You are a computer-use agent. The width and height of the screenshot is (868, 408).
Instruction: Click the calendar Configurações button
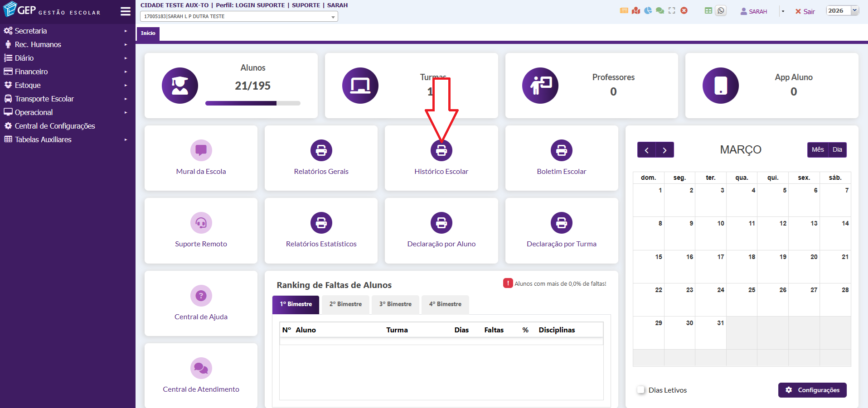tap(812, 390)
